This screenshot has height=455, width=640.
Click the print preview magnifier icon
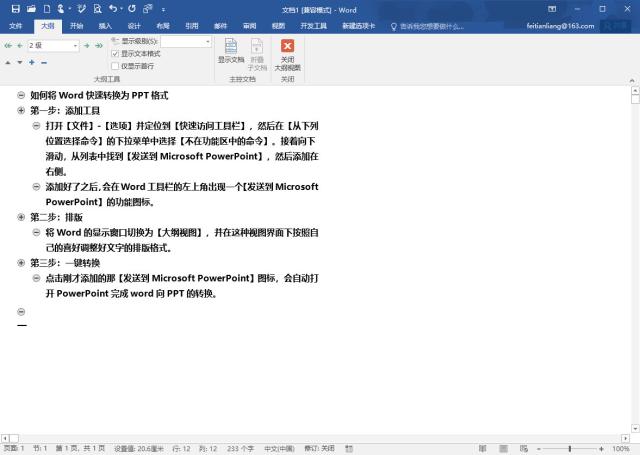pos(98,9)
